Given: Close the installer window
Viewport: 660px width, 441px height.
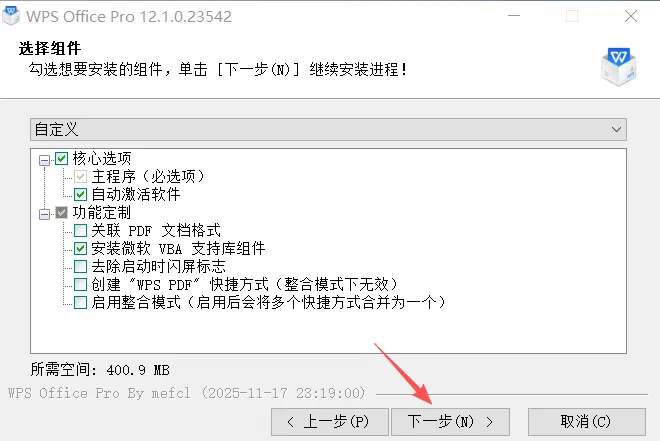Looking at the screenshot, I should click(x=631, y=16).
